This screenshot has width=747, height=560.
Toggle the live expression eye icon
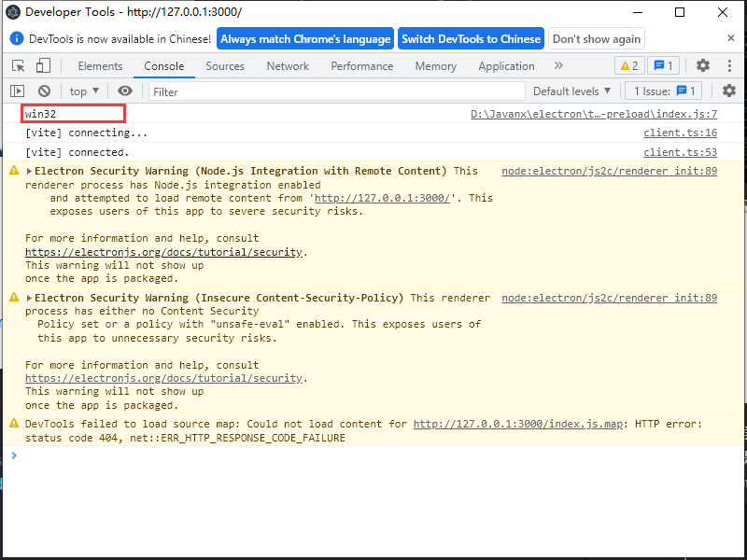click(x=125, y=91)
